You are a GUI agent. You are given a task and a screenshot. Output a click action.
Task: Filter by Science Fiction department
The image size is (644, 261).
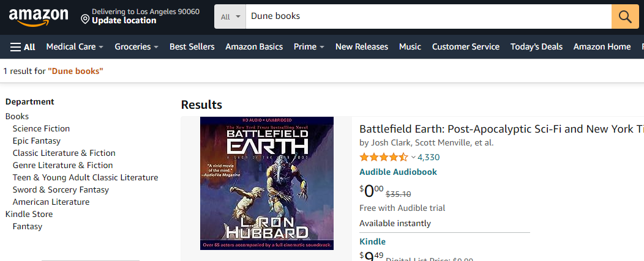pos(41,128)
